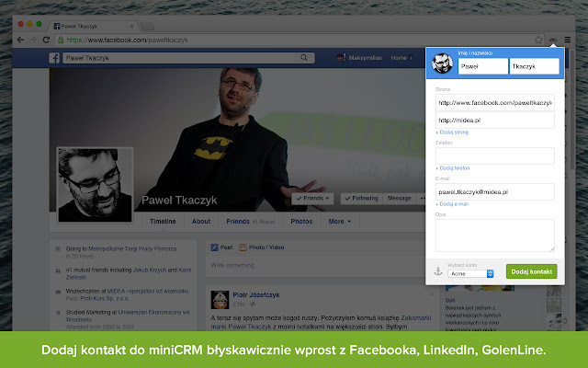Screen dimensions: 588x368
Task: Open the Acme account dropdown
Action: (470, 274)
